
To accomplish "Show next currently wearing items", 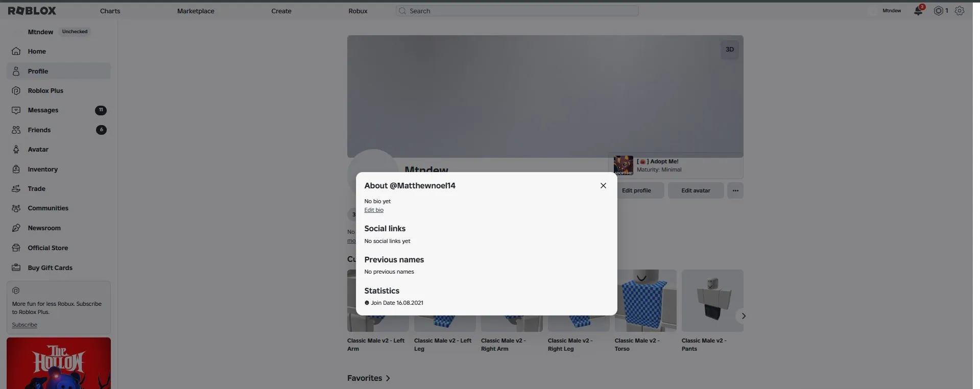I will tap(743, 316).
